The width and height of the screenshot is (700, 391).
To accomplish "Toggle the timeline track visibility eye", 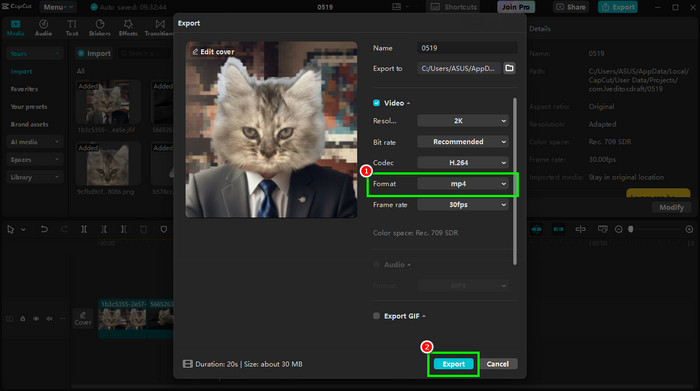I will click(x=36, y=319).
